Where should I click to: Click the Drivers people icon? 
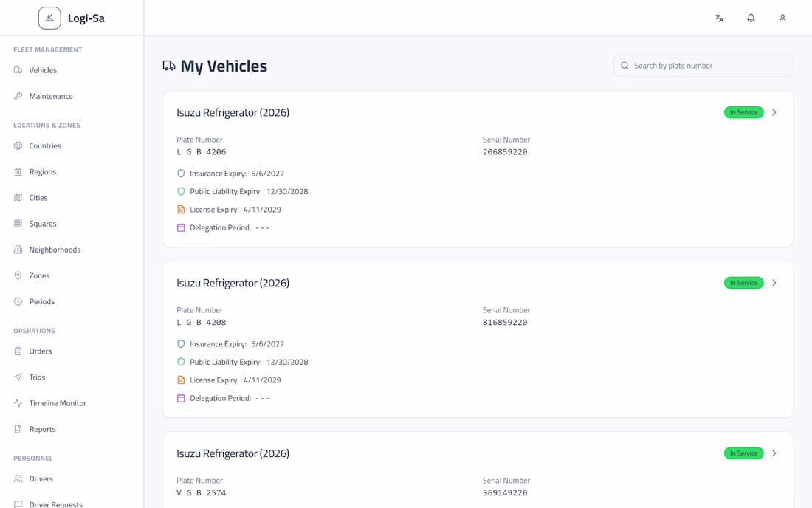tap(18, 478)
